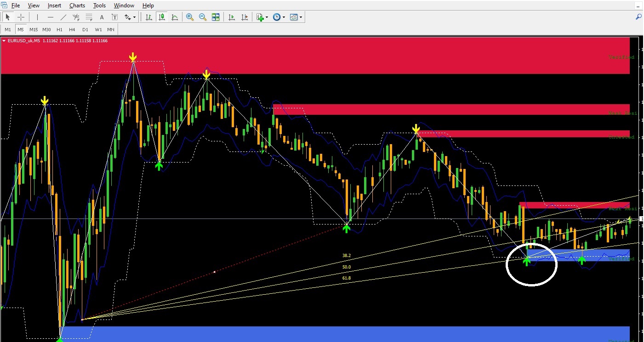Click the Untested zone label

(621, 137)
